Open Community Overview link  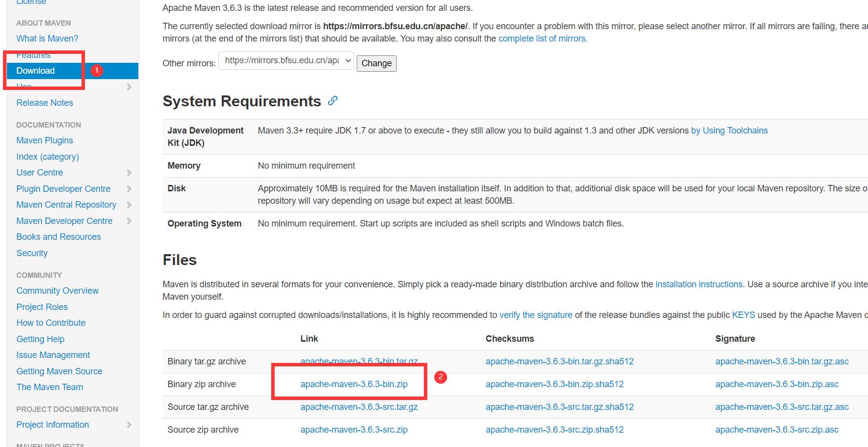57,291
